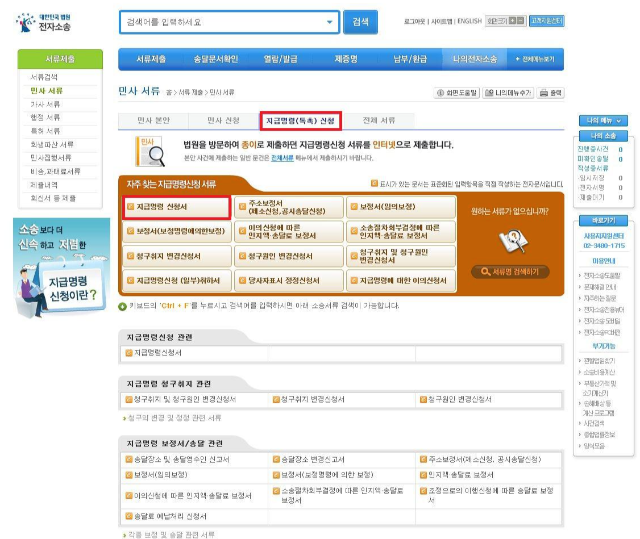Switch to the 전체 서류 tab
The width and height of the screenshot is (640, 539).
click(x=379, y=121)
